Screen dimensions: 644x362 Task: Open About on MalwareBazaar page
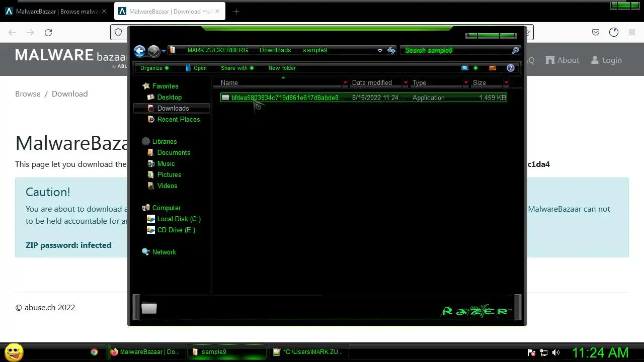point(562,60)
